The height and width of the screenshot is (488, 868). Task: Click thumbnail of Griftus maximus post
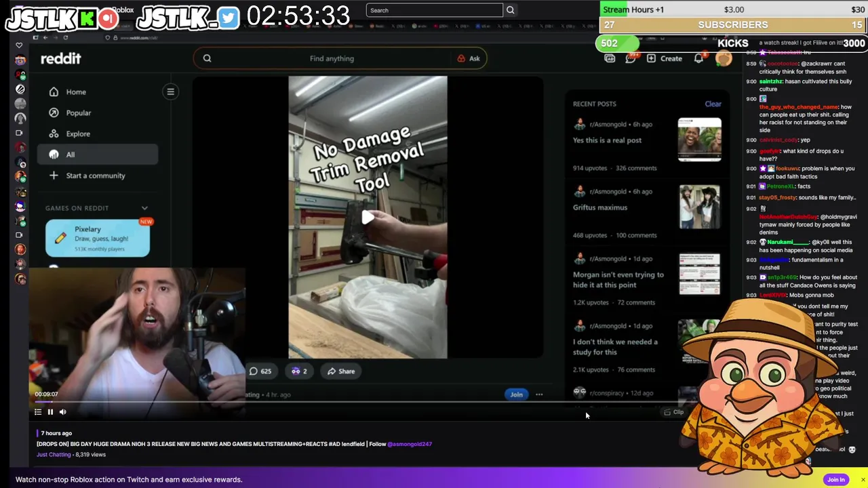tap(699, 207)
